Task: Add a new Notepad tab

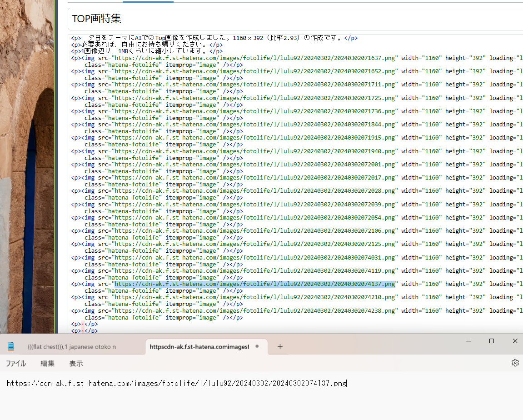Action: tap(280, 347)
